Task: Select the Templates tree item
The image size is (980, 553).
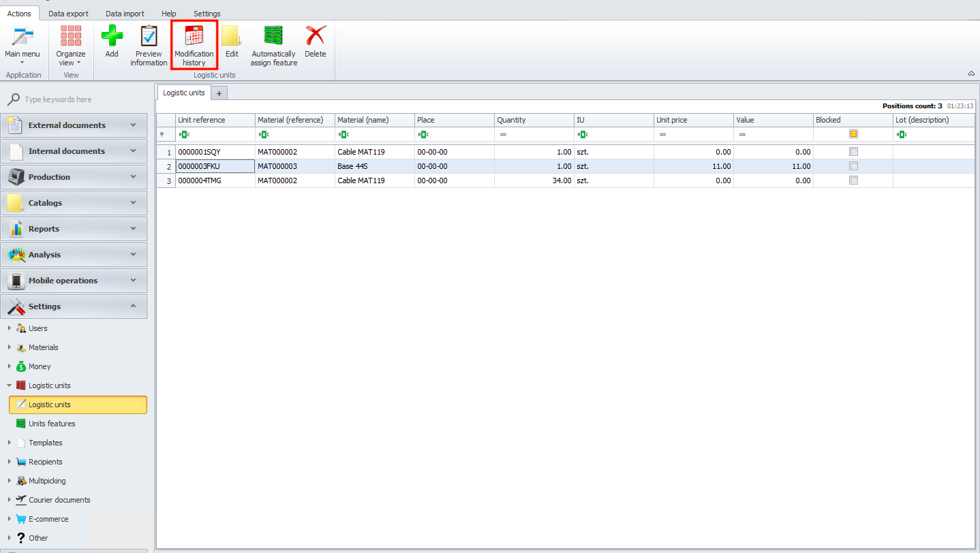Action: click(46, 443)
